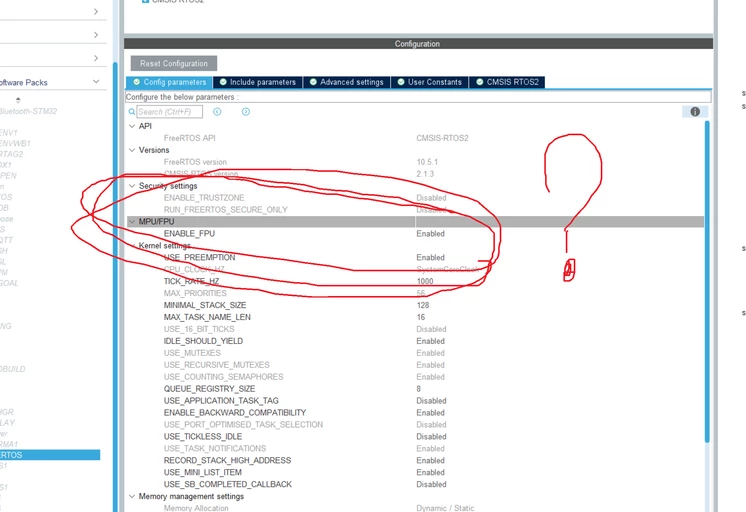Edit the MAX_TASK_NAME_LEN value 16
The width and height of the screenshot is (746, 512).
coord(421,317)
